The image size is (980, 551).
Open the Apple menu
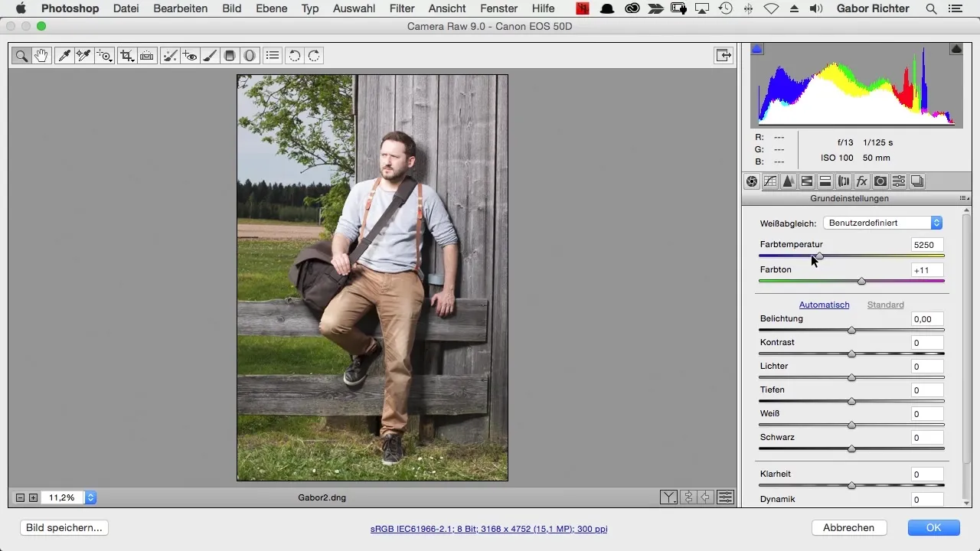[21, 8]
